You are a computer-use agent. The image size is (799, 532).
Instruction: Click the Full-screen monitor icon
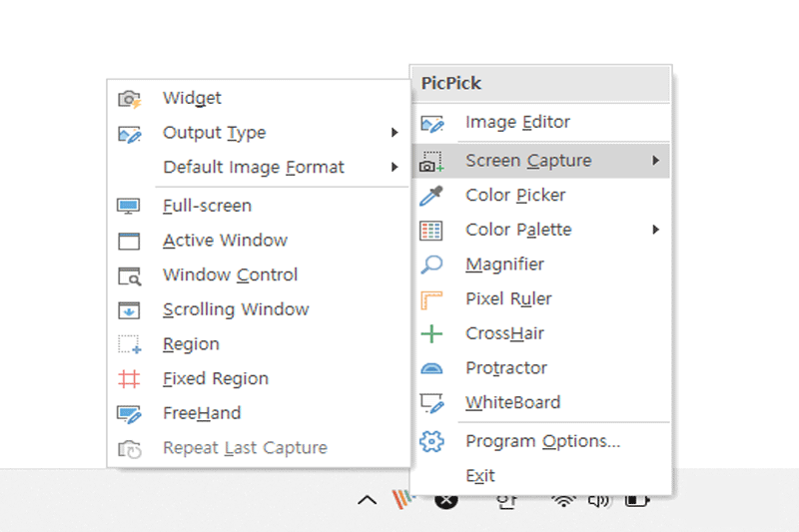pos(129,207)
